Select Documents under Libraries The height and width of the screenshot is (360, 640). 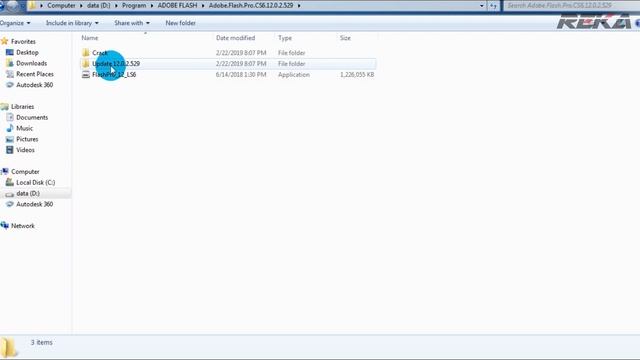point(32,117)
